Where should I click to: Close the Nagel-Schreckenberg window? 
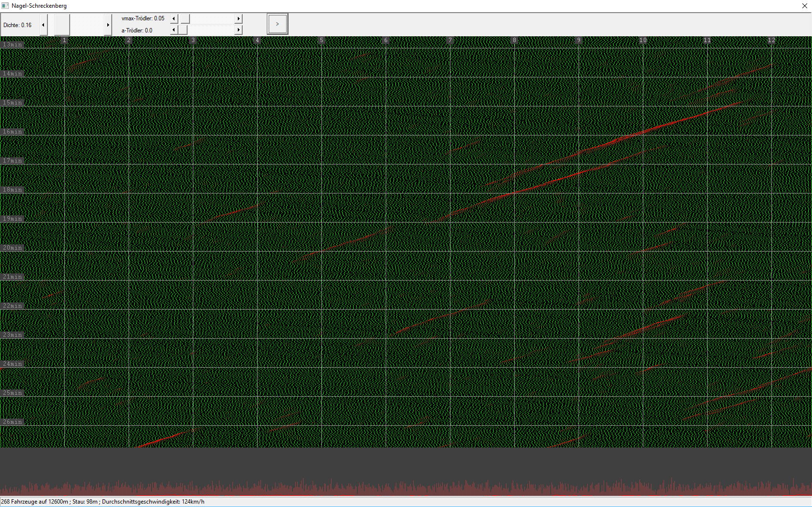[x=804, y=6]
